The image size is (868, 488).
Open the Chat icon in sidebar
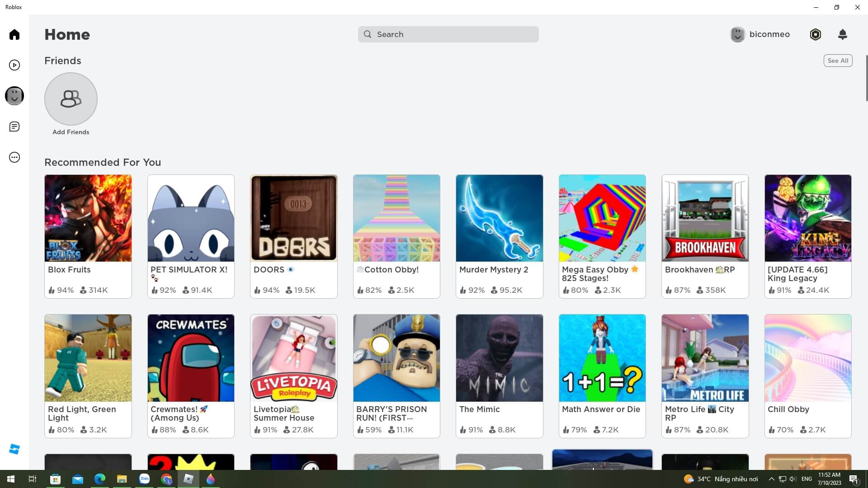click(x=14, y=127)
